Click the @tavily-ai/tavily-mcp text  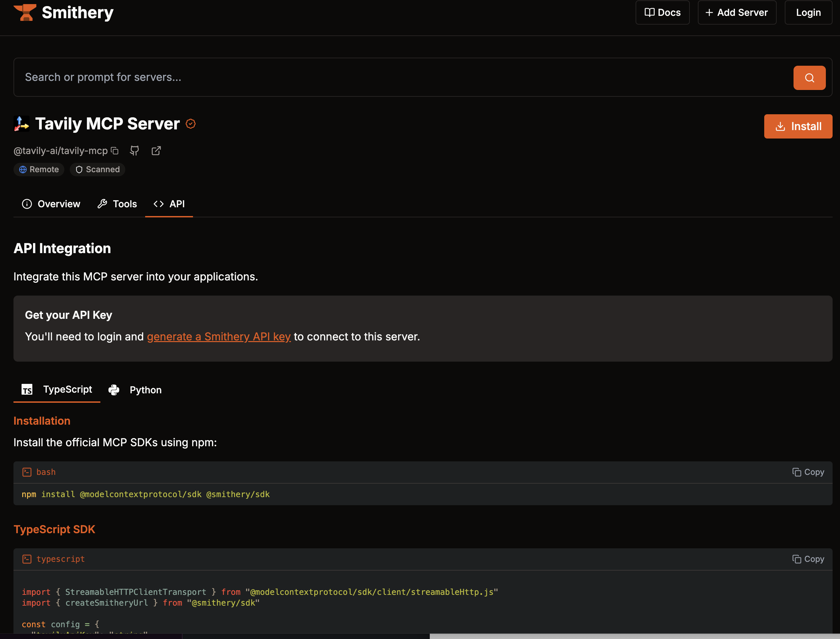tap(61, 151)
